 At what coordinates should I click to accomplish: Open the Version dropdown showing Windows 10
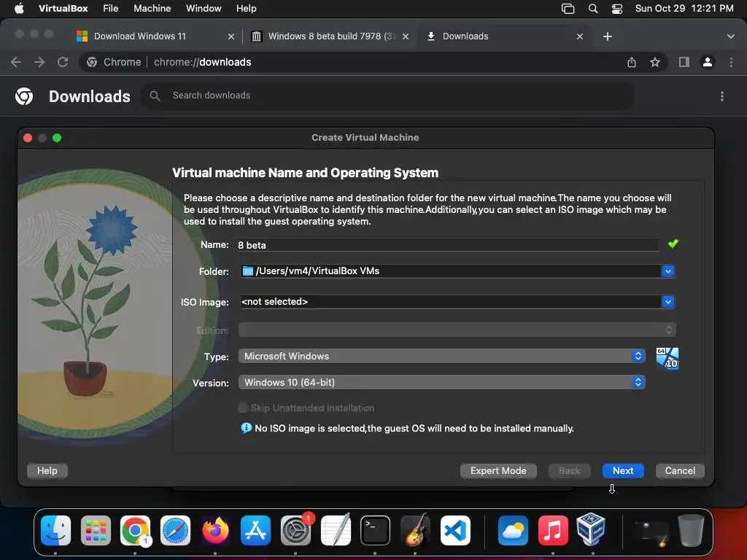pyautogui.click(x=441, y=382)
